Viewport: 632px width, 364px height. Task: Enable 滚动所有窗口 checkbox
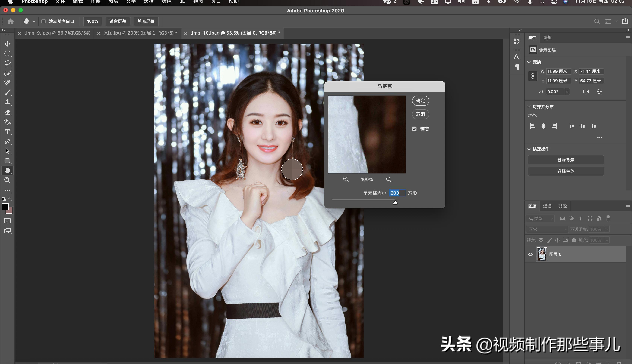pos(44,21)
